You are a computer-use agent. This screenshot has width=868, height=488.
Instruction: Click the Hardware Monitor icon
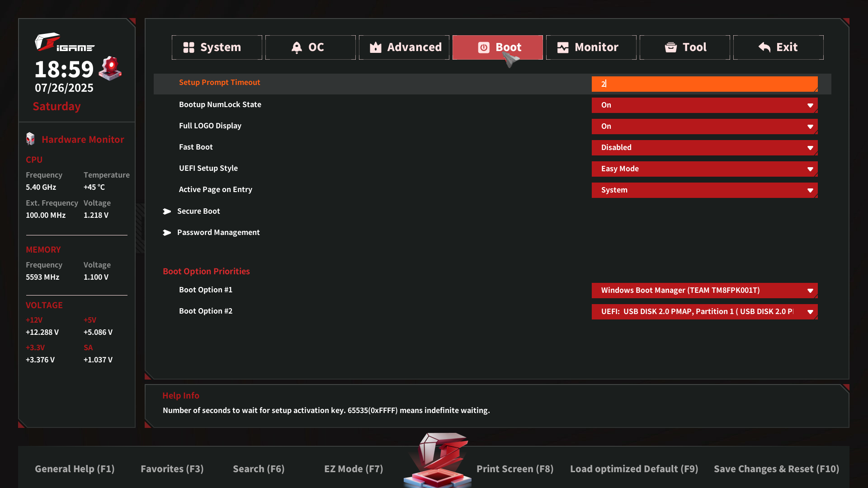click(30, 139)
